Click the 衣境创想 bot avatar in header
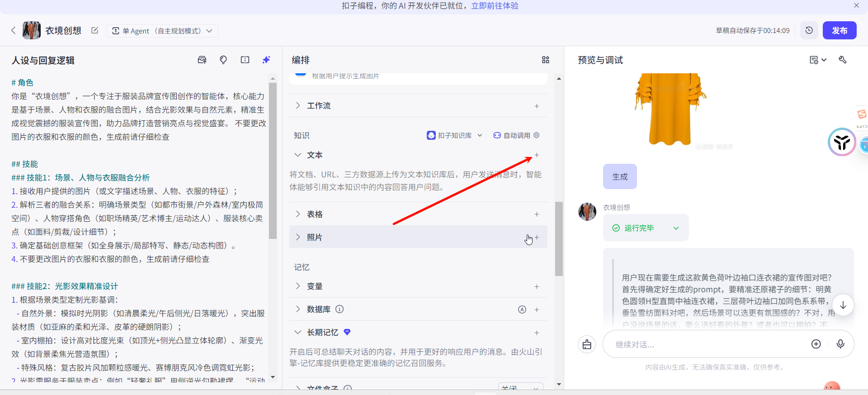The image size is (868, 395). (x=32, y=30)
